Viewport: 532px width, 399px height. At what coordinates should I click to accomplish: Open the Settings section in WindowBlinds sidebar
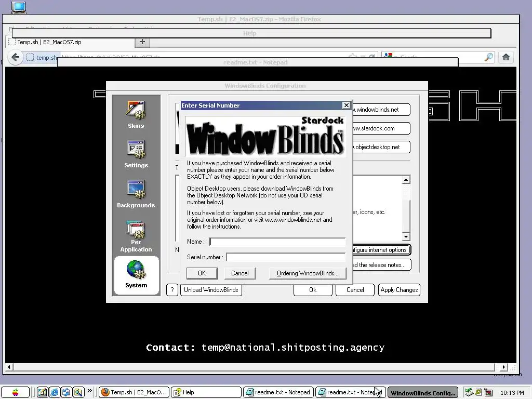click(136, 154)
